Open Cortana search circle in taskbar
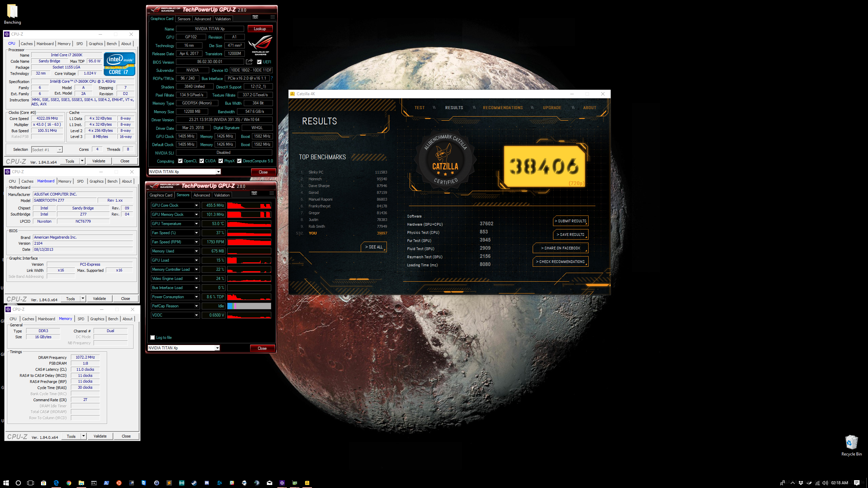The width and height of the screenshot is (868, 488). point(18,483)
